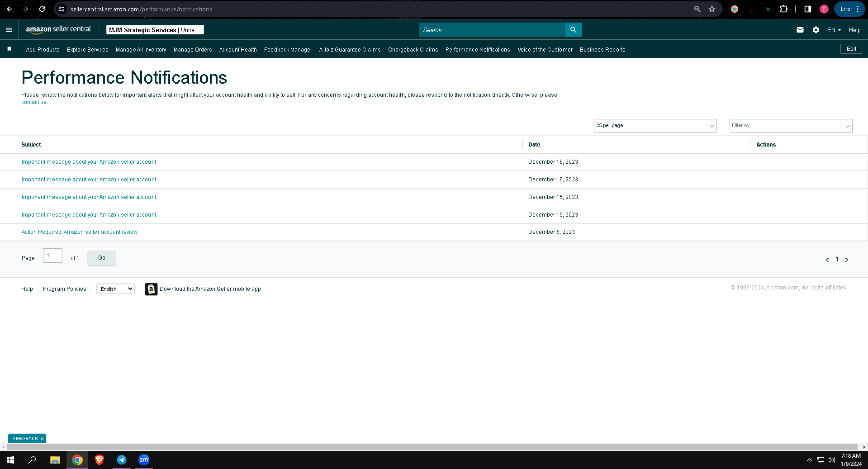Go back with browser back arrow
This screenshot has height=469, width=868.
point(9,9)
